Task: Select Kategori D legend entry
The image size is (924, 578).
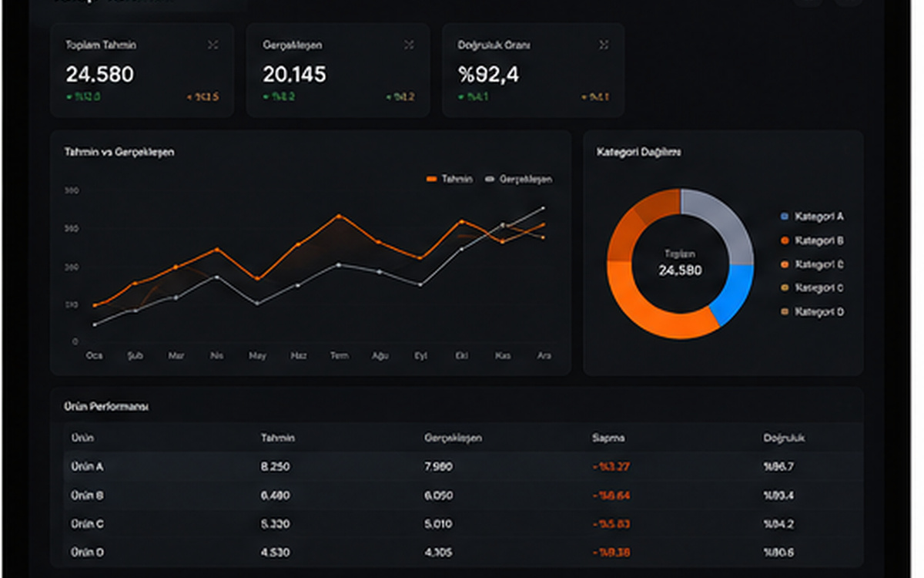Action: (x=812, y=311)
